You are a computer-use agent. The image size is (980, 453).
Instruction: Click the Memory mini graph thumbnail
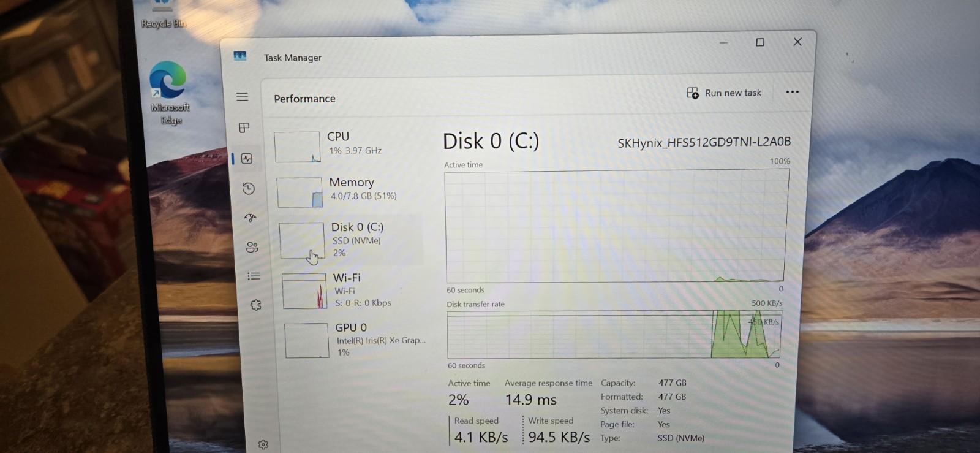pyautogui.click(x=300, y=192)
